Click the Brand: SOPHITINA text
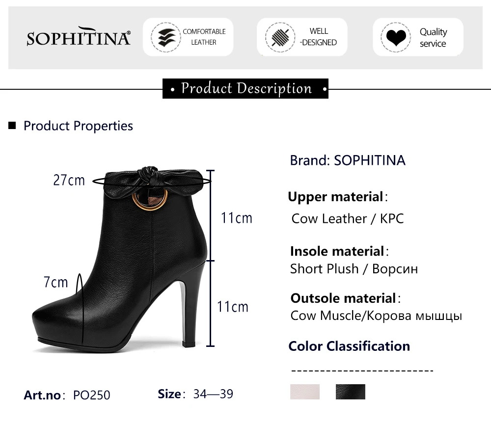Image resolution: width=491 pixels, height=448 pixels. click(x=348, y=160)
